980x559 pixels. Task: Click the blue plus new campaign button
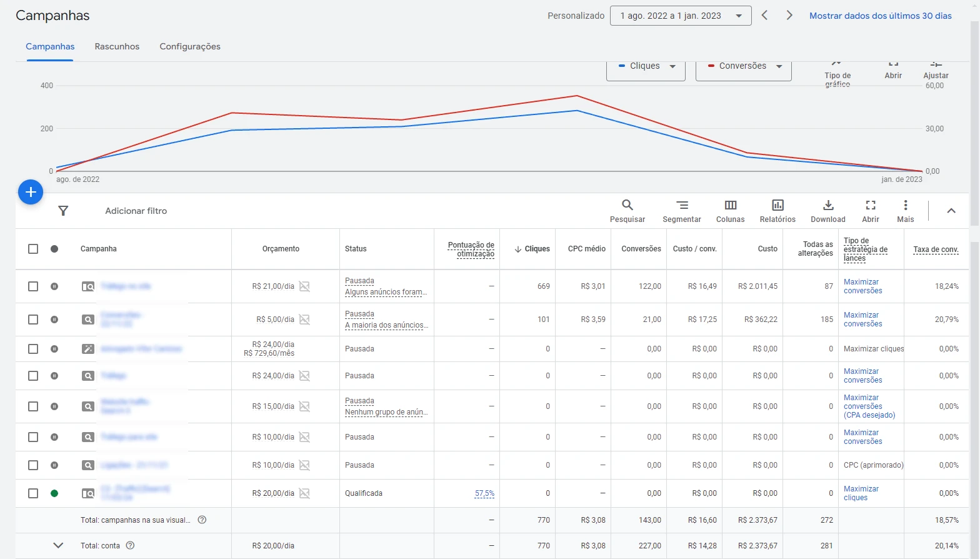pos(31,192)
